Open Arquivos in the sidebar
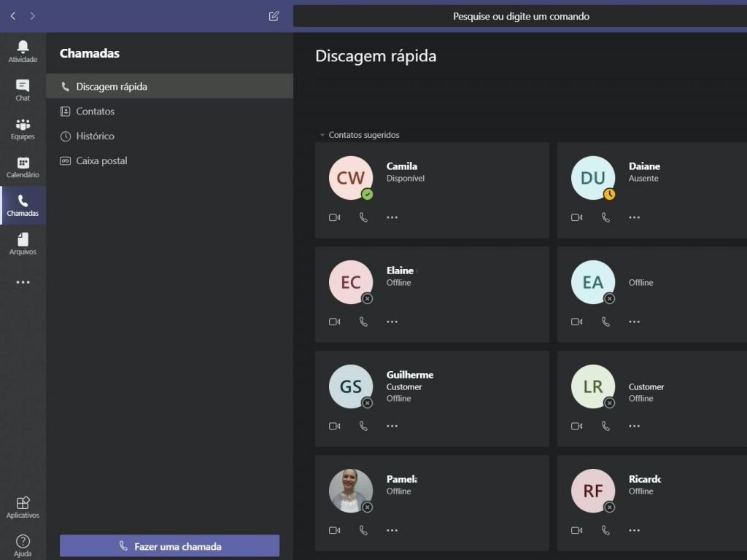 click(23, 244)
